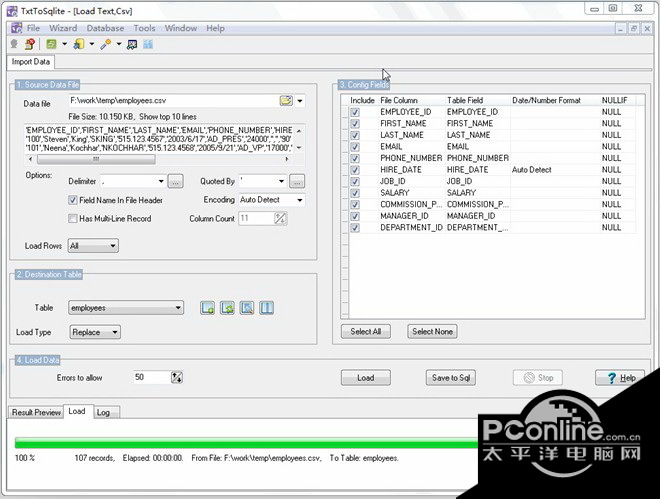Click the NULLIF column header
Viewport: 660px width, 499px height.
coord(617,101)
